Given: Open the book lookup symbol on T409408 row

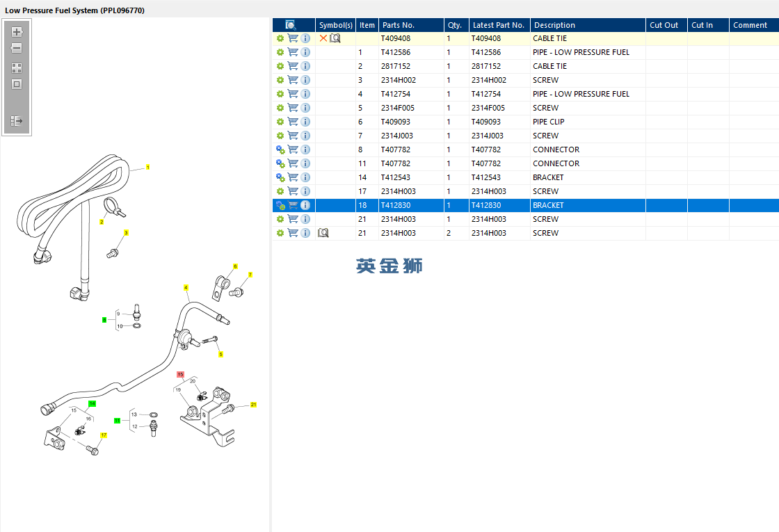Looking at the screenshot, I should [335, 38].
